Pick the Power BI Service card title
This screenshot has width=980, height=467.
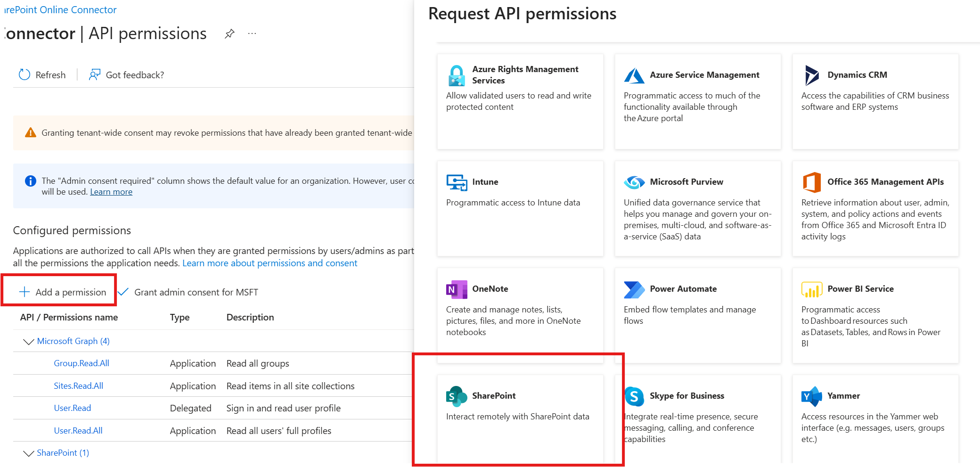pos(860,289)
